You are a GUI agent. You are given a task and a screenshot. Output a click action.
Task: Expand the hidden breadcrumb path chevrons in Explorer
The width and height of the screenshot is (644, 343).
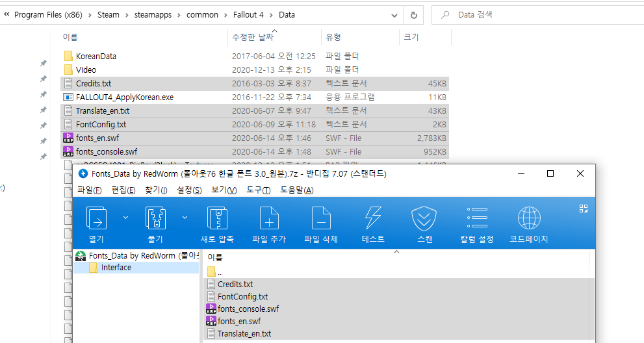point(6,15)
